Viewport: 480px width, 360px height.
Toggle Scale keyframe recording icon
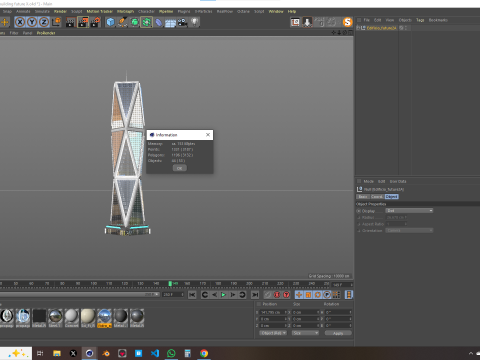(x=308, y=295)
